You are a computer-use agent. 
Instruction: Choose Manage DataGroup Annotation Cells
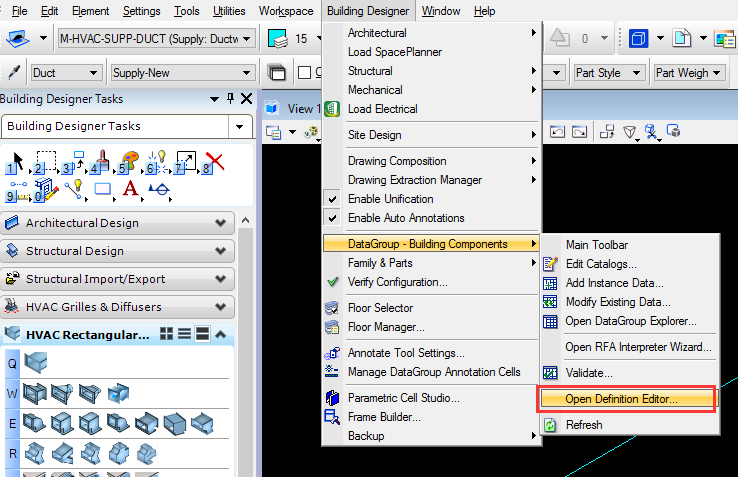coord(432,372)
